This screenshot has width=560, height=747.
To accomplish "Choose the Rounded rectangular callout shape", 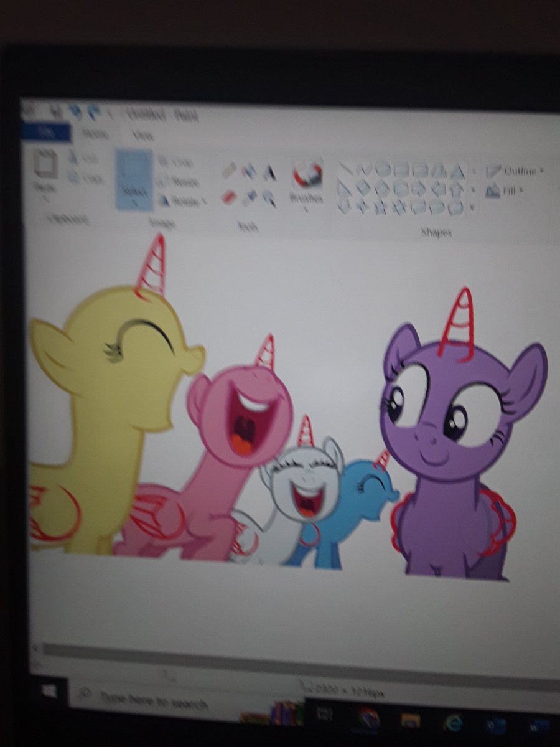I will click(x=419, y=207).
